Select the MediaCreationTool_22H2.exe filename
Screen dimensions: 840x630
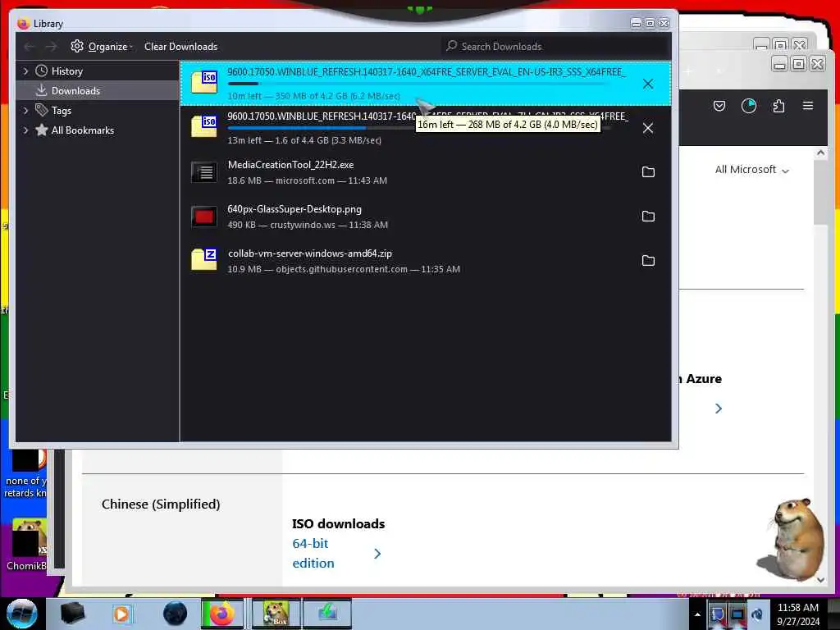(290, 164)
